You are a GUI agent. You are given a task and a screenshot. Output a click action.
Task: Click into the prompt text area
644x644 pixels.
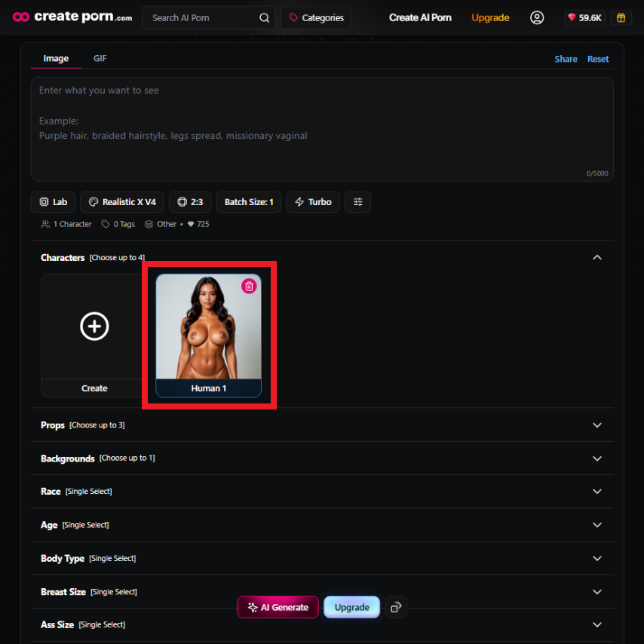pyautogui.click(x=323, y=129)
